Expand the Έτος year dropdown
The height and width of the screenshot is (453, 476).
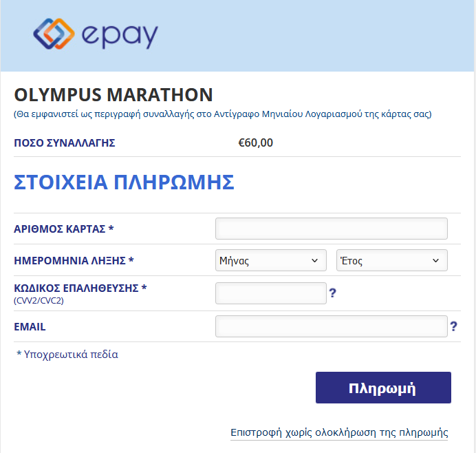[x=392, y=260]
